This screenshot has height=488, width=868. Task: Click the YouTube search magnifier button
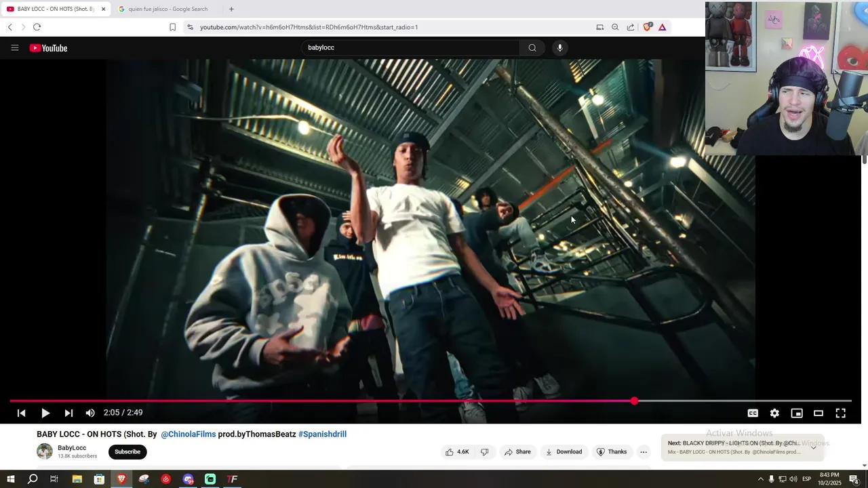click(532, 47)
